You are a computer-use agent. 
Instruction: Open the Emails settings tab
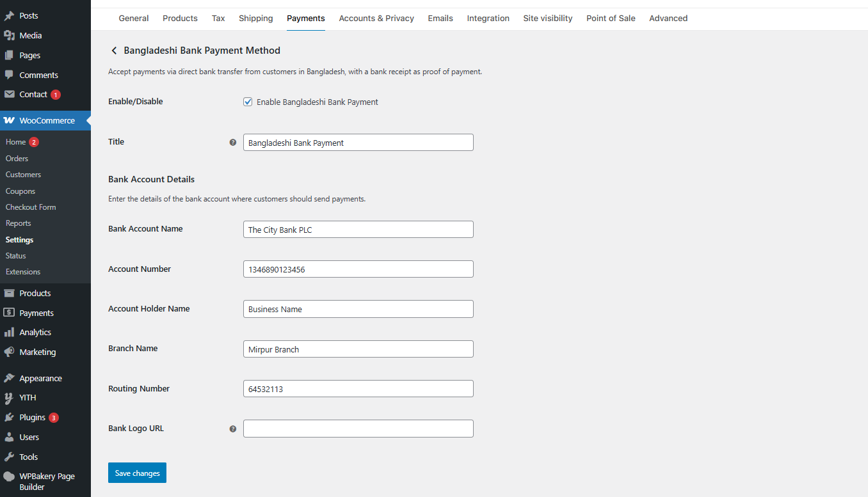(440, 19)
